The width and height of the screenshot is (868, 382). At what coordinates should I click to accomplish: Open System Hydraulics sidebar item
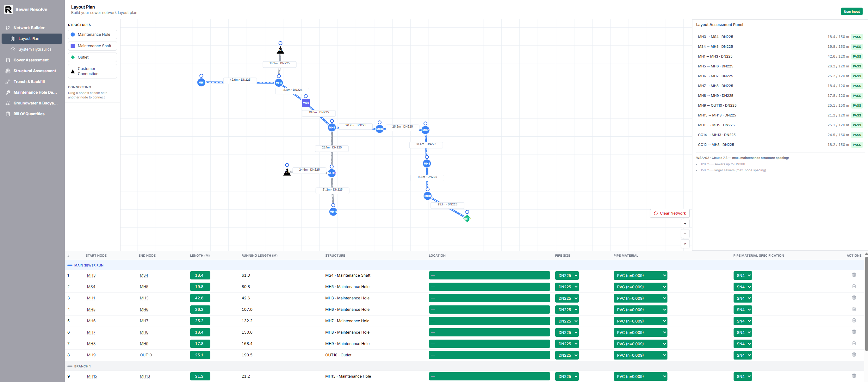(x=32, y=49)
